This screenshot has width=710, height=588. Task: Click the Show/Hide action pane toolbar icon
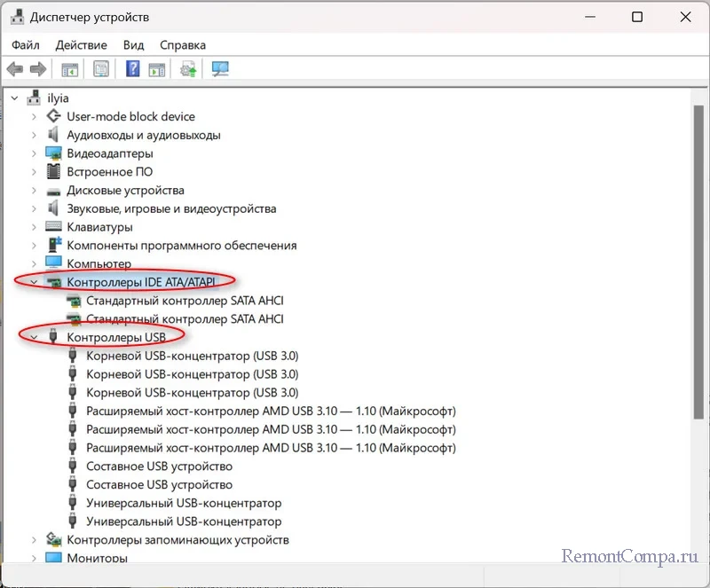[x=157, y=69]
